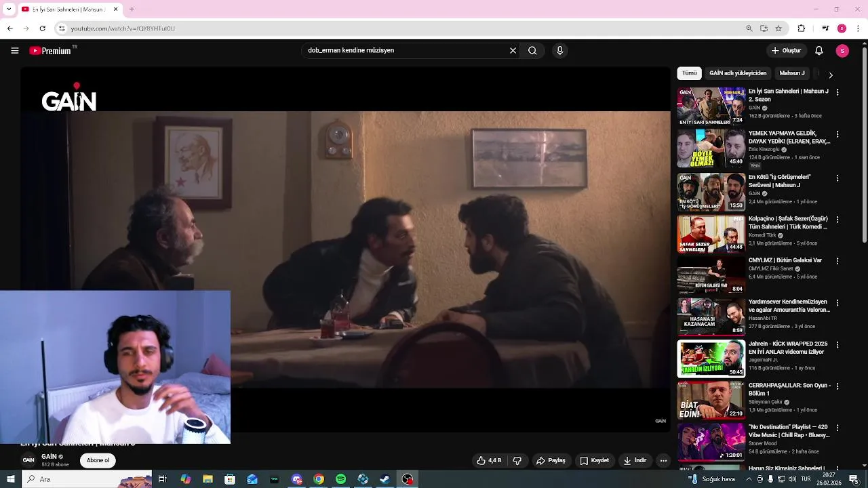Show more filter chips with right arrow

click(x=831, y=75)
